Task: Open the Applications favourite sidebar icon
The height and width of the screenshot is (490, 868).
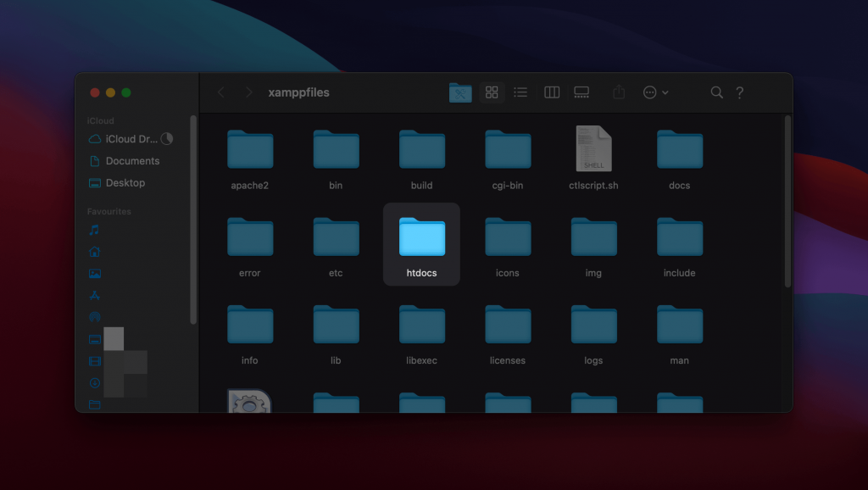Action: 95,295
